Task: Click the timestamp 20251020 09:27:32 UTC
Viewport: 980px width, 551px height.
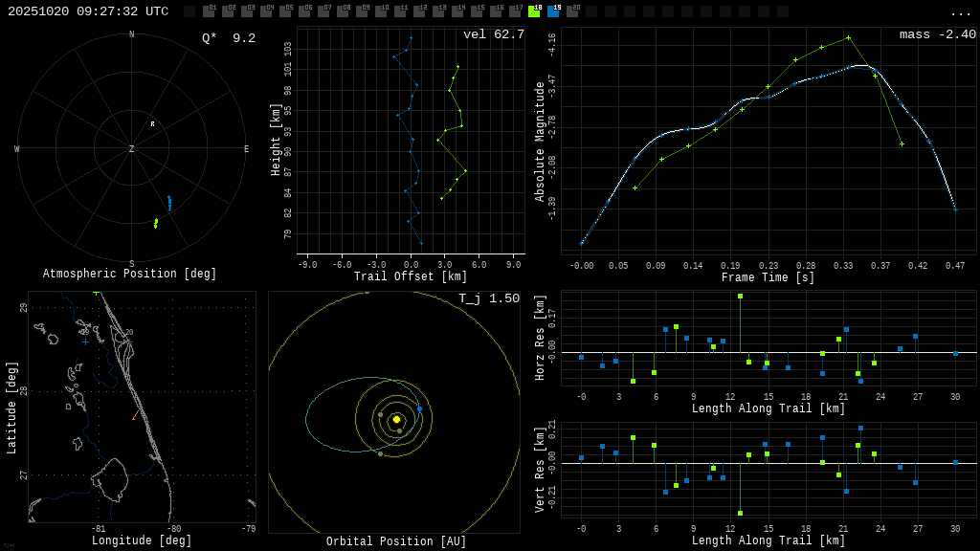Action: coord(88,11)
